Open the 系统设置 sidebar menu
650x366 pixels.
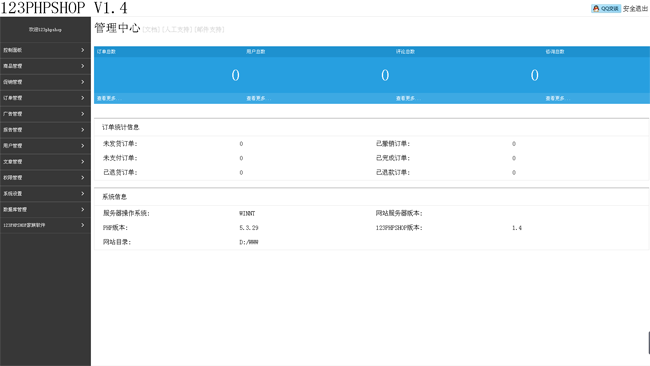pyautogui.click(x=45, y=194)
